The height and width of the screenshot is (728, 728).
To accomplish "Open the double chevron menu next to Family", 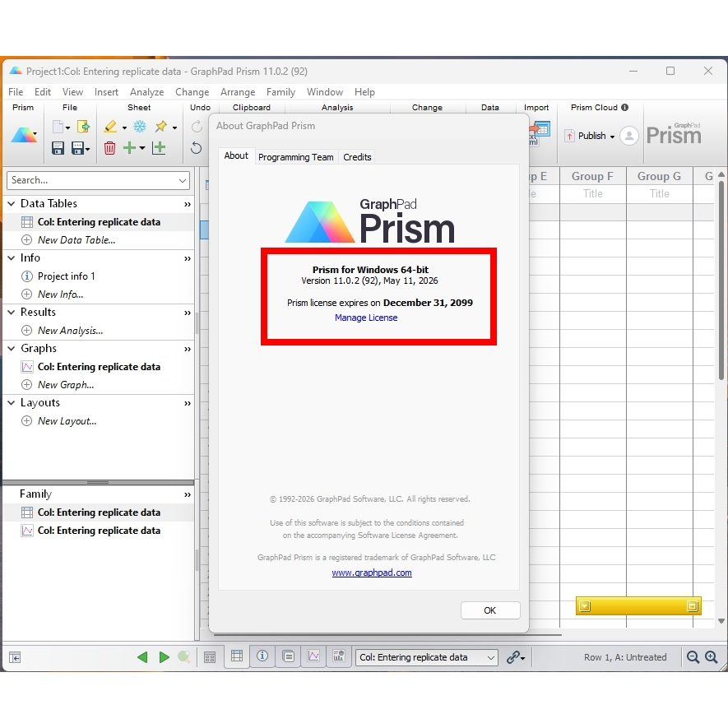I will (x=187, y=494).
